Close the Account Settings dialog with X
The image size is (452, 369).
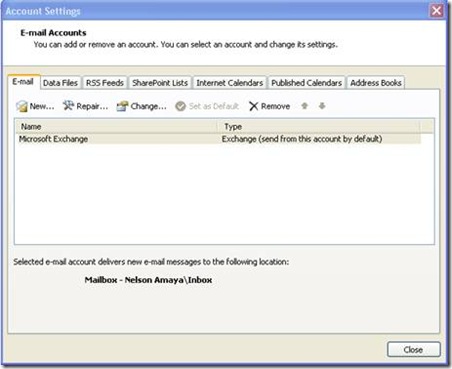437,11
